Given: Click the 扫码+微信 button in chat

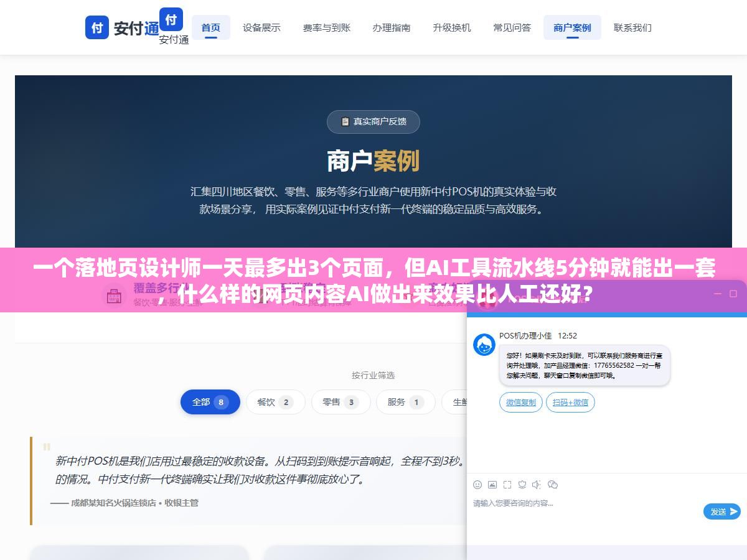Looking at the screenshot, I should pos(570,402).
